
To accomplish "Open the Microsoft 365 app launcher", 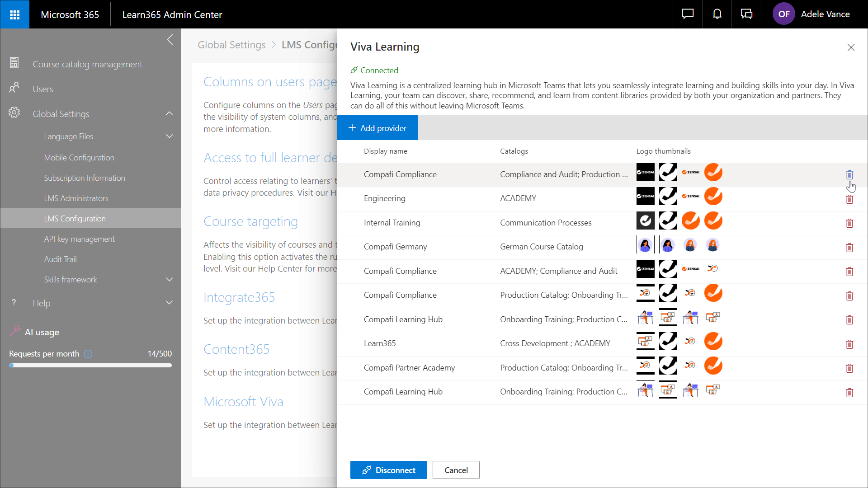I will (x=14, y=14).
